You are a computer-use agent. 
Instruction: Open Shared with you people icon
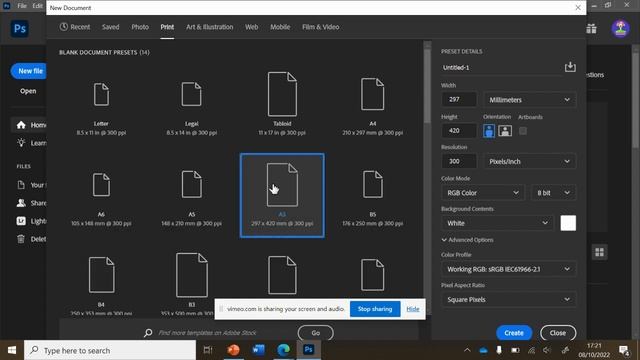tap(21, 203)
